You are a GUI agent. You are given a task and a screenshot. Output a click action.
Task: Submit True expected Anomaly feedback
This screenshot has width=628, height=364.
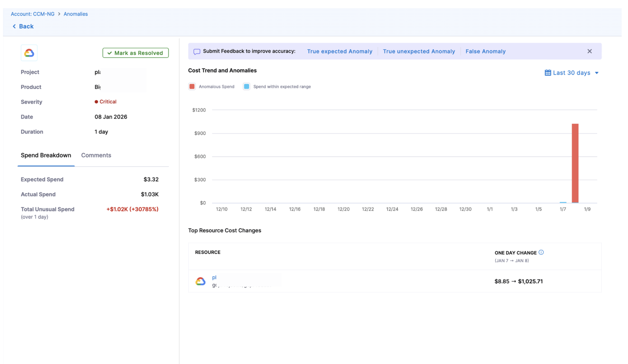[x=339, y=52]
